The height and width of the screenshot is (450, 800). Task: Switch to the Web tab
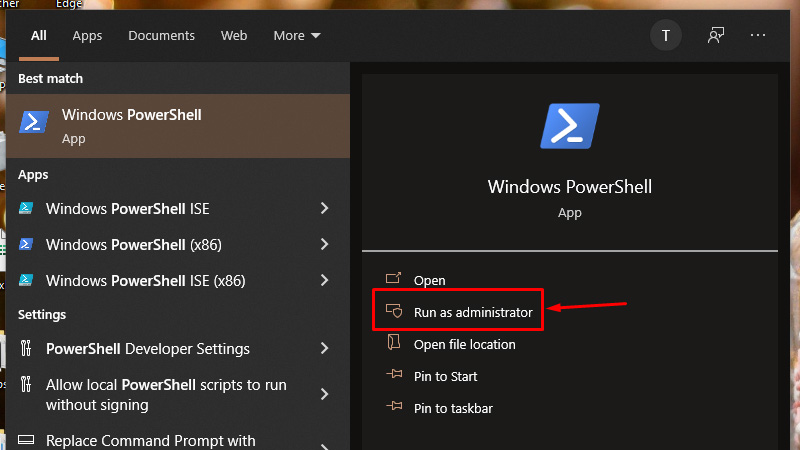(234, 35)
